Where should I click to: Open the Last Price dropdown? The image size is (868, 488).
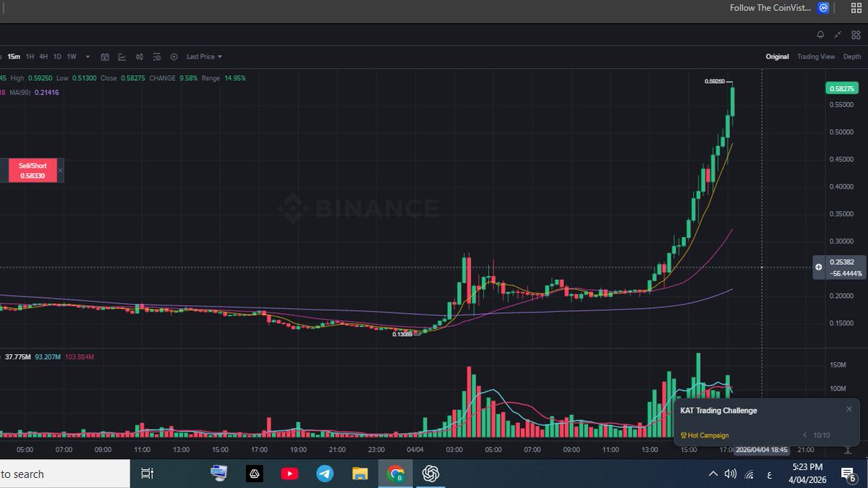204,56
